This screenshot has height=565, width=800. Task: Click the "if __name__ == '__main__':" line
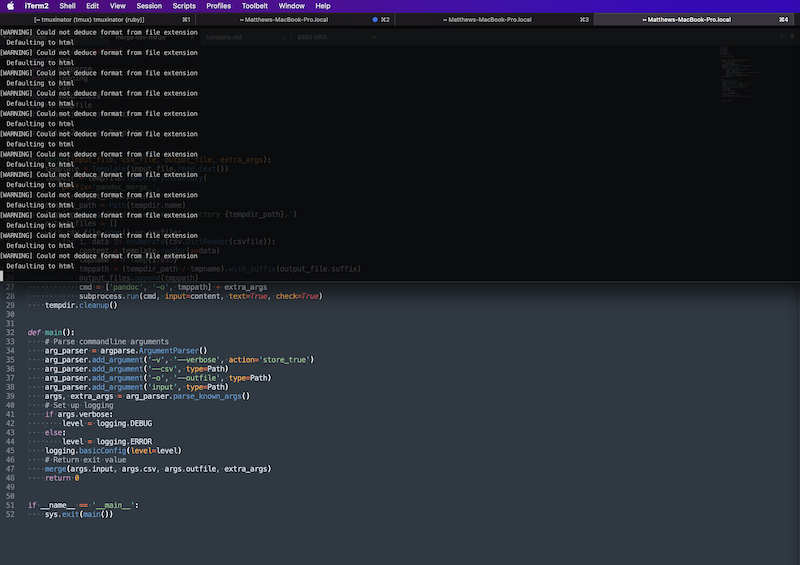coord(83,505)
